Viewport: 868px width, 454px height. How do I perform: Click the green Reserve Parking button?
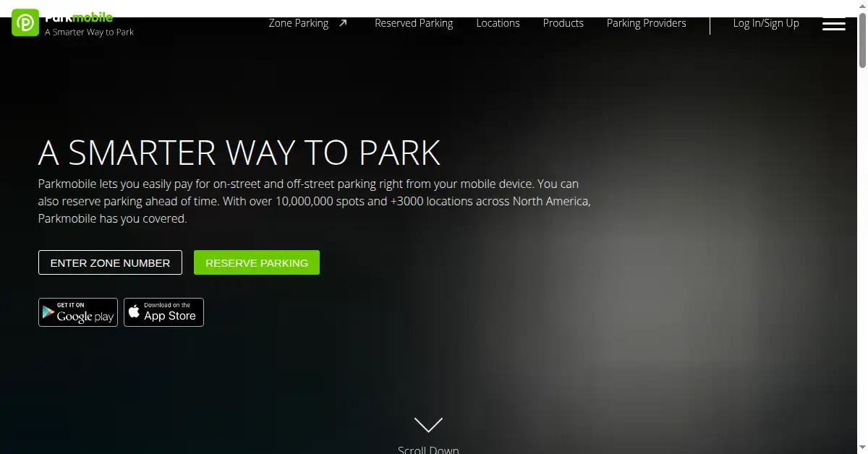(x=257, y=262)
